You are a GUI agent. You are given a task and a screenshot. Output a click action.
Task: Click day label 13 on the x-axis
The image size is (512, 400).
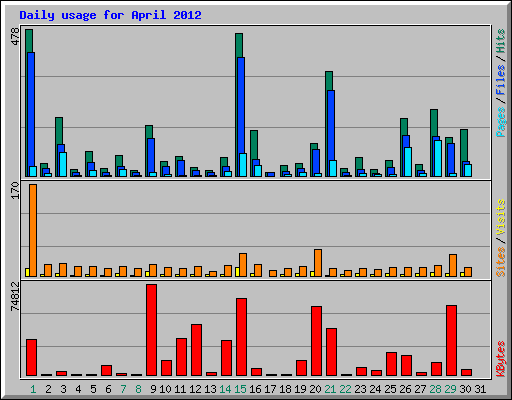click(210, 389)
